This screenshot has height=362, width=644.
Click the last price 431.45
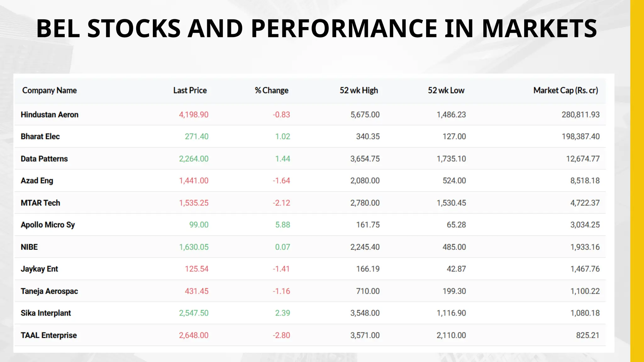click(197, 291)
